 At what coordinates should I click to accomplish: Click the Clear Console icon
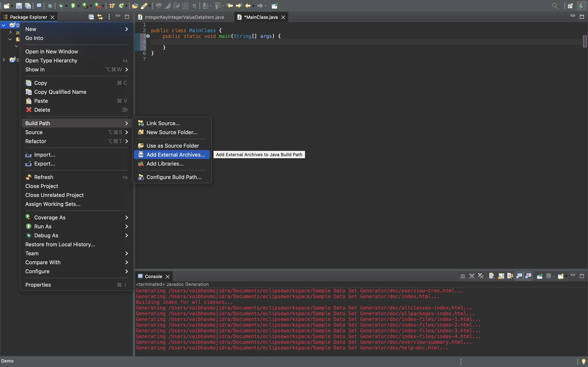(x=492, y=276)
